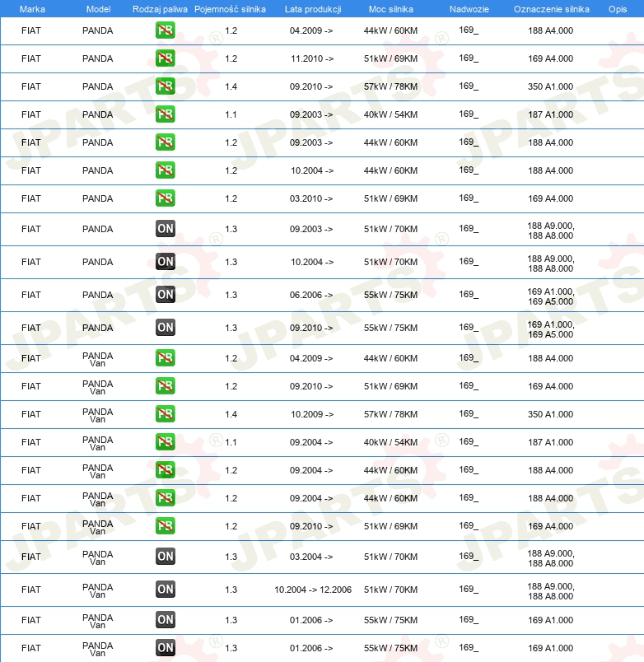Click capacity '1.1' in PANDA Van row
Image resolution: width=644 pixels, height=662 pixels.
231,442
